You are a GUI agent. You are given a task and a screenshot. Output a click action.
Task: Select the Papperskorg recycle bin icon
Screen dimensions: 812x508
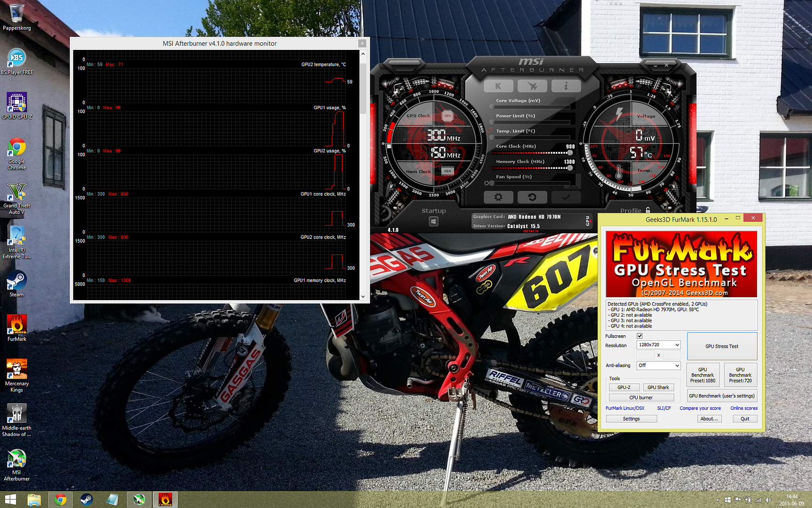pyautogui.click(x=17, y=17)
